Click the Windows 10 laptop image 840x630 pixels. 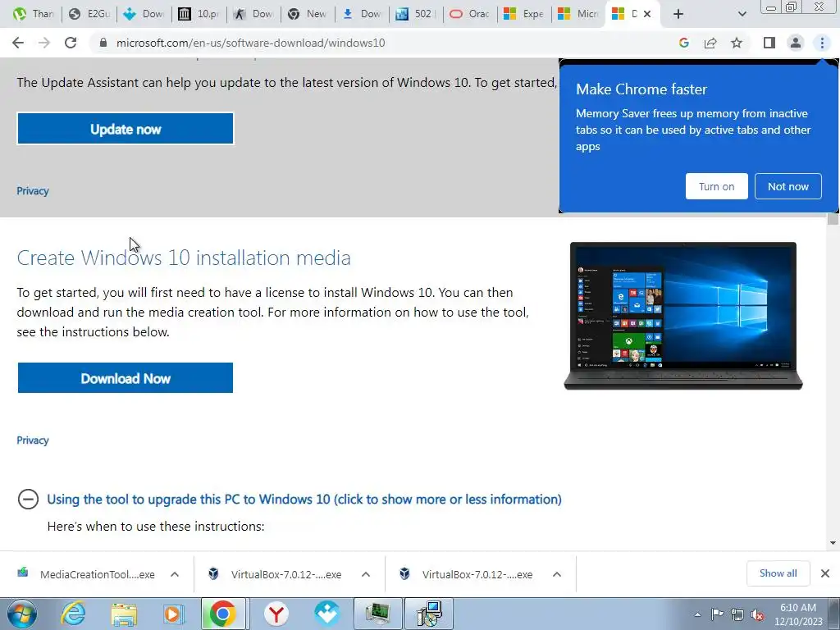(683, 316)
